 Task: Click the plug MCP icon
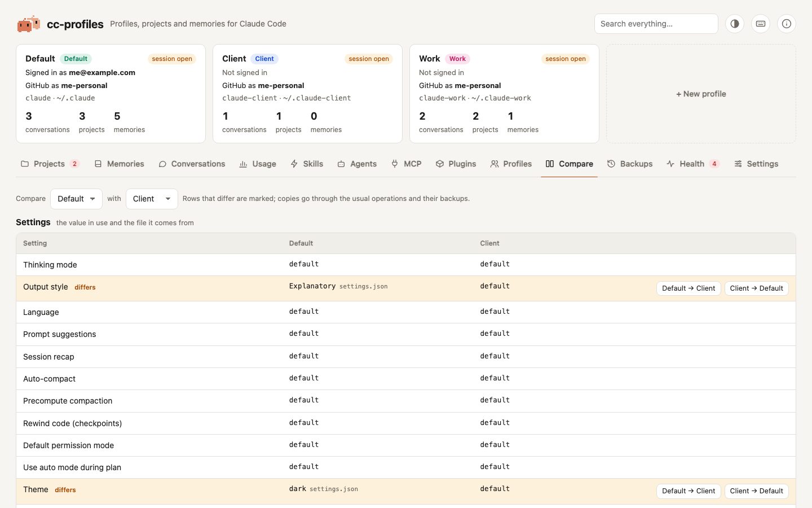pyautogui.click(x=395, y=164)
